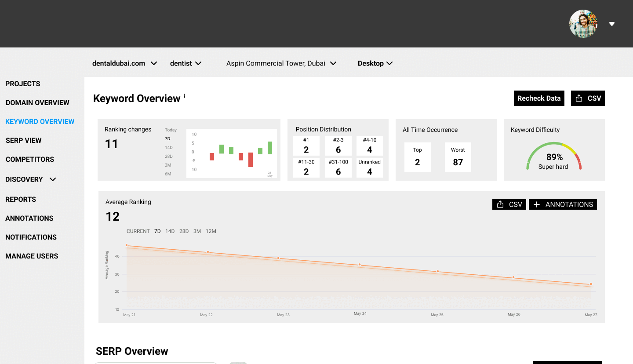The height and width of the screenshot is (364, 633).
Task: Click the share icon in Average Ranking CSV button
Action: click(x=500, y=204)
